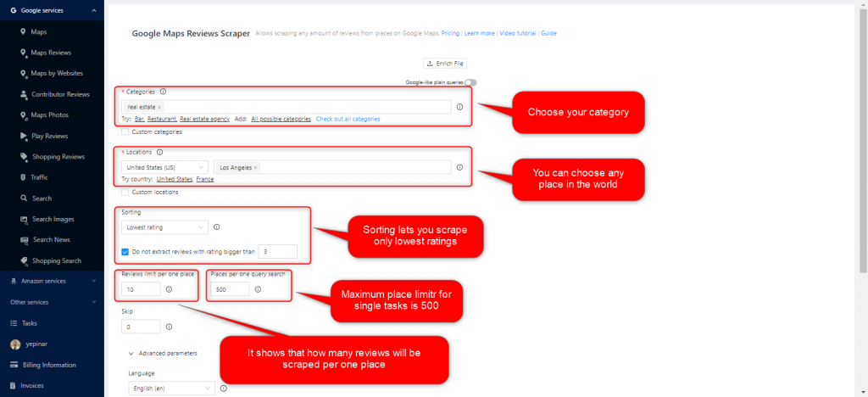Remove the real estate category tag
868x397 pixels.
click(159, 108)
